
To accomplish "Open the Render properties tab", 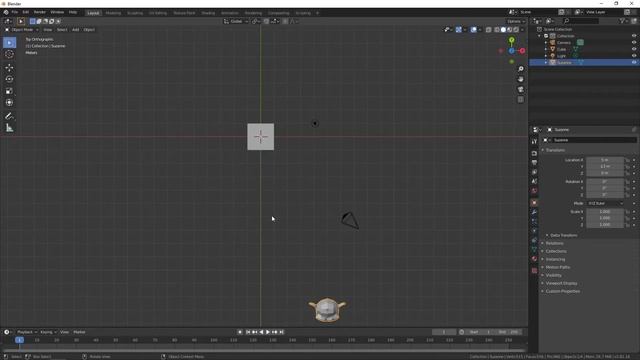I will click(534, 153).
